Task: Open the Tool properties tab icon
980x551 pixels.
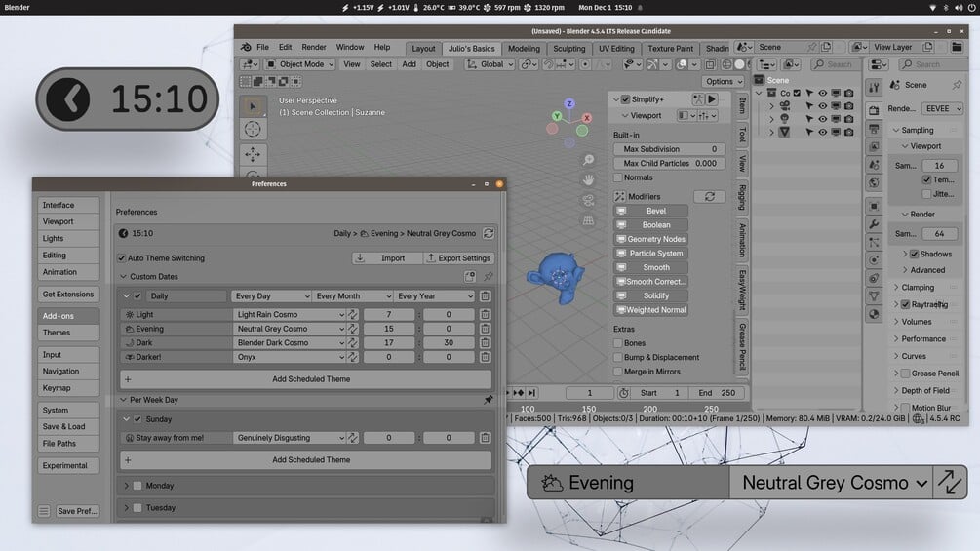Action: [874, 88]
